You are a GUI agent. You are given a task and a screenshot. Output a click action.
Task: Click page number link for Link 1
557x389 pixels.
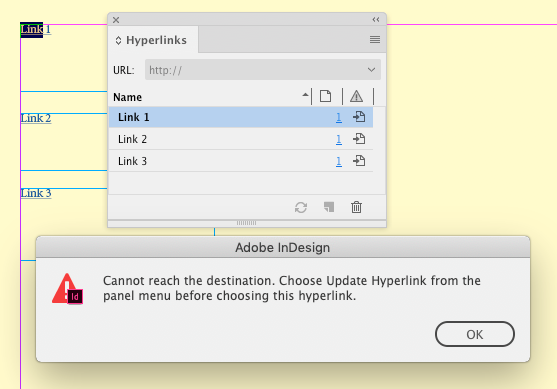339,117
